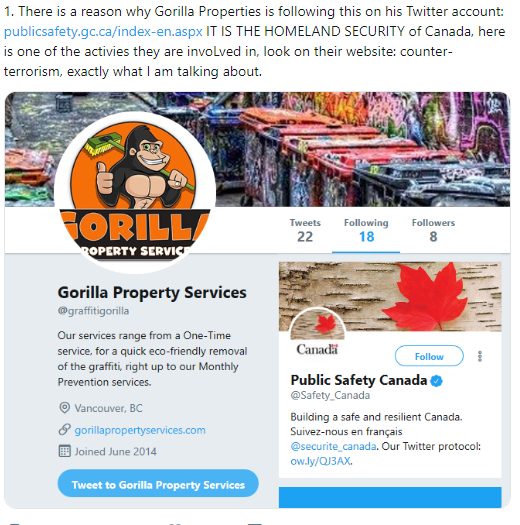Image resolution: width=520 pixels, height=525 pixels.
Task: Open the Tweets tab showing 22
Action: coord(305,230)
